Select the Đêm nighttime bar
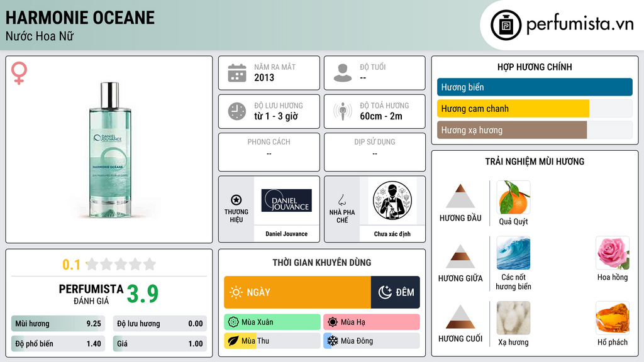Image resolution: width=644 pixels, height=362 pixels. pos(396,292)
